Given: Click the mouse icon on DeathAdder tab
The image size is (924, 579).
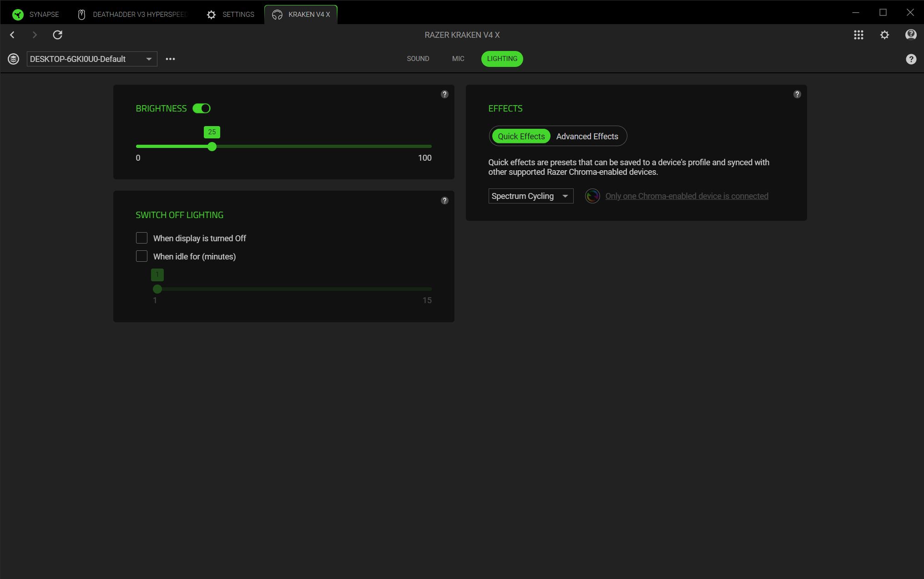Looking at the screenshot, I should [81, 15].
